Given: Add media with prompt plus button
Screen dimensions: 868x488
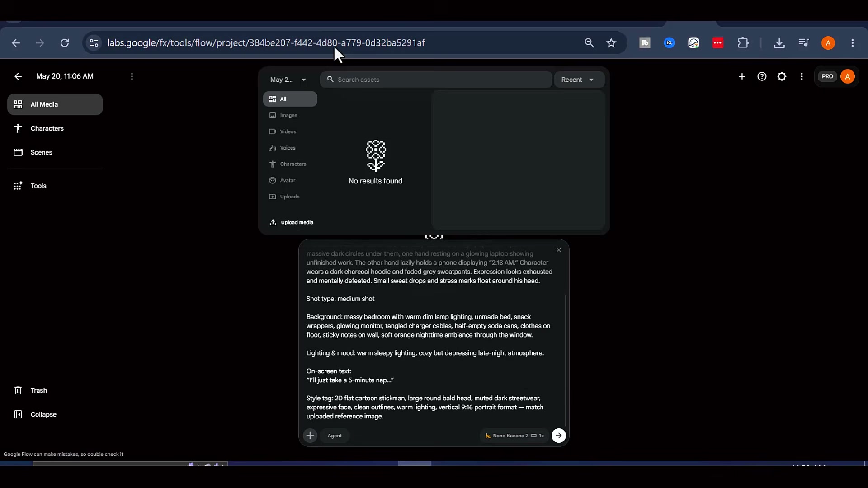Looking at the screenshot, I should [x=310, y=436].
